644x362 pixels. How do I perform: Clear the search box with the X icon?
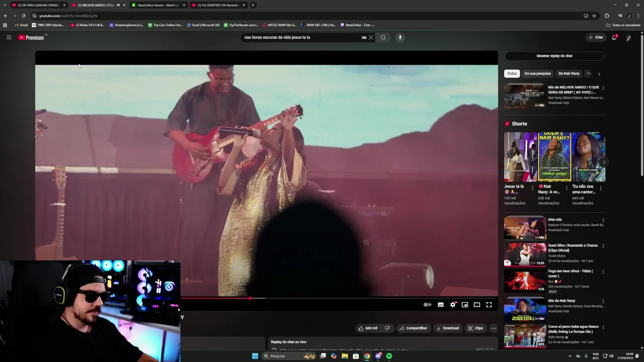(x=371, y=37)
